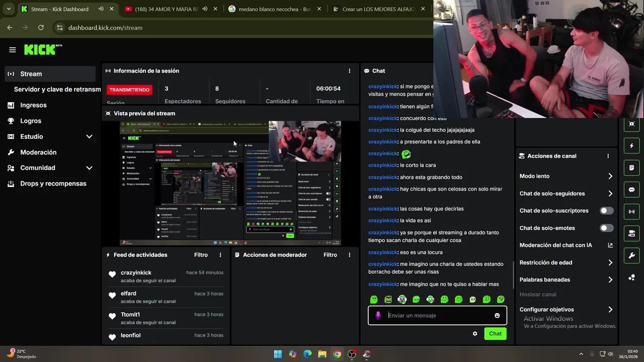Open Chat de solo-seguidores options chevron
This screenshot has width=644, height=362.
610,194
